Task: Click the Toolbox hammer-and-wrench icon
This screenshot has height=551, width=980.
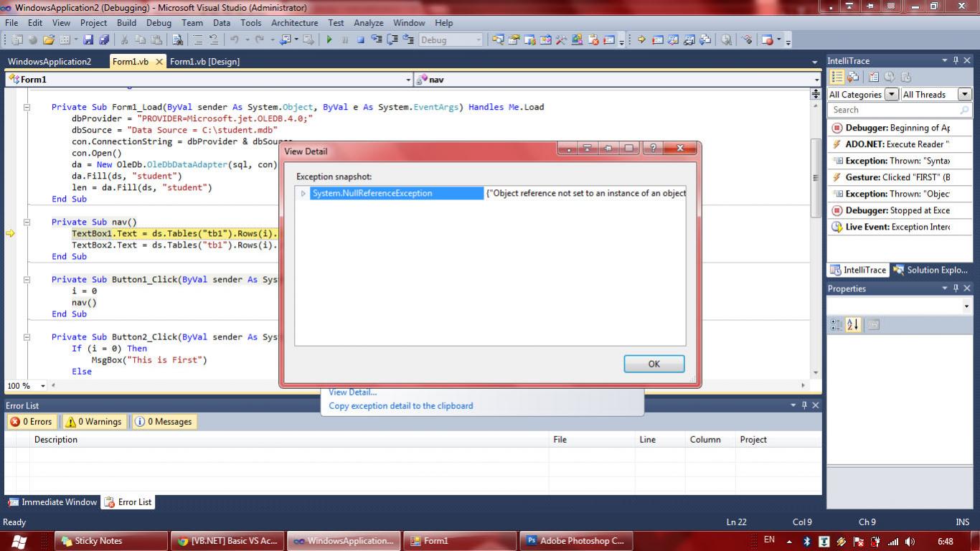Action: (560, 40)
